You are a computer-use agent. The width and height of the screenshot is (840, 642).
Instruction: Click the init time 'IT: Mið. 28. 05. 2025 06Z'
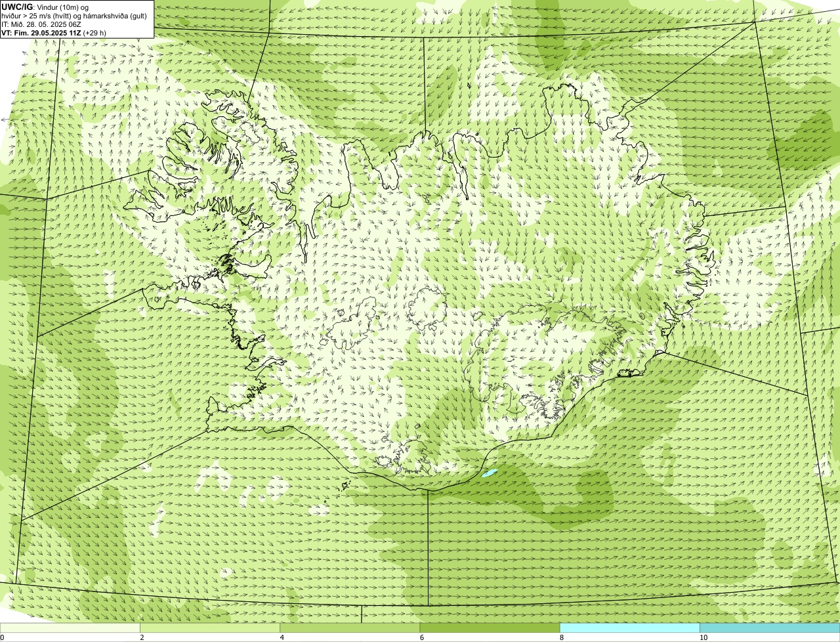41,24
